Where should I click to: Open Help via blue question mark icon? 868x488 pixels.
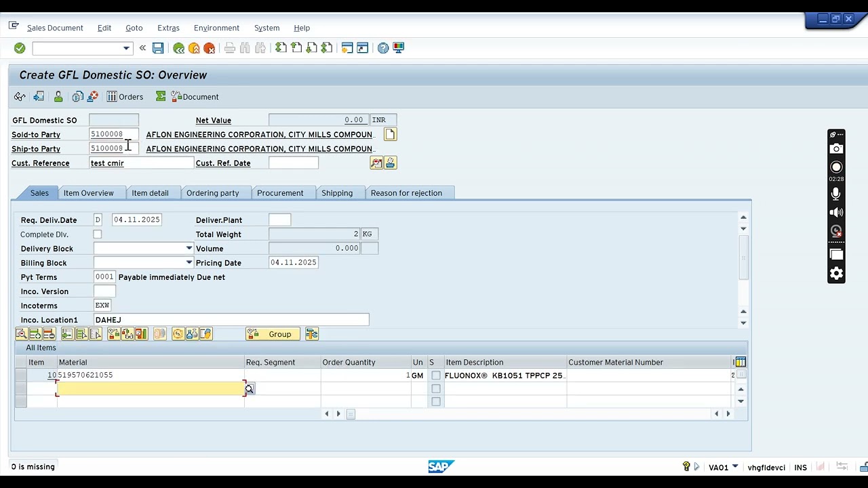coord(383,48)
